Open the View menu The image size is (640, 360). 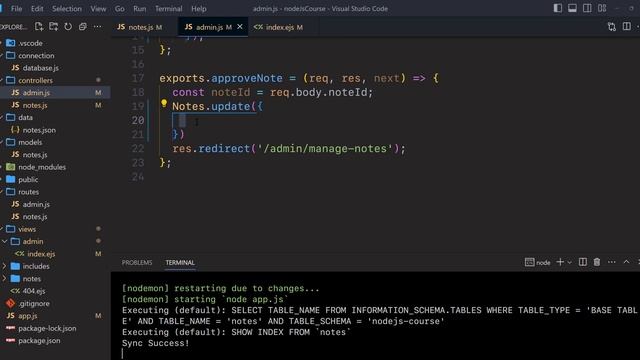pos(98,9)
